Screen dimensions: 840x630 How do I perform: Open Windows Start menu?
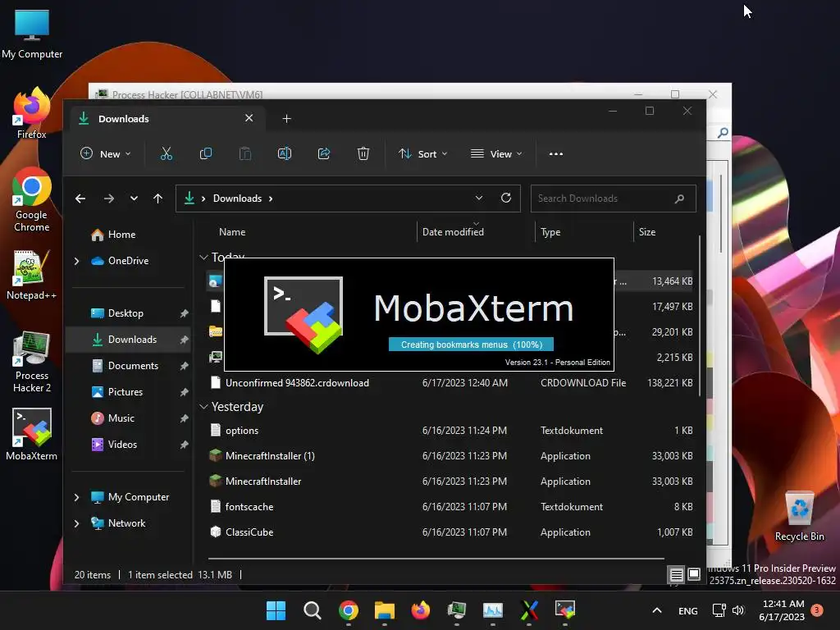click(276, 610)
